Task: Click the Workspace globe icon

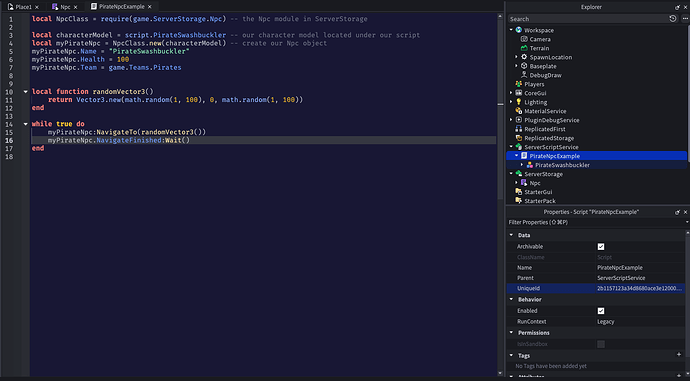Action: [x=519, y=30]
